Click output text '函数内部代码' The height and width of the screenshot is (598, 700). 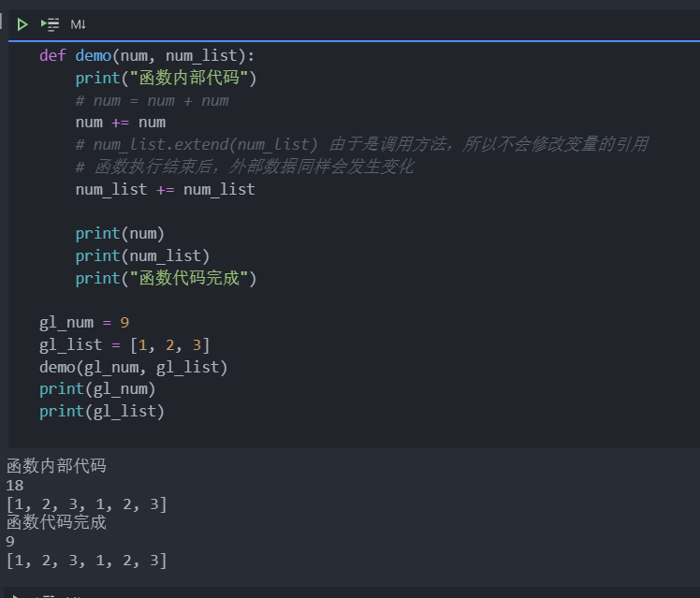[56, 466]
